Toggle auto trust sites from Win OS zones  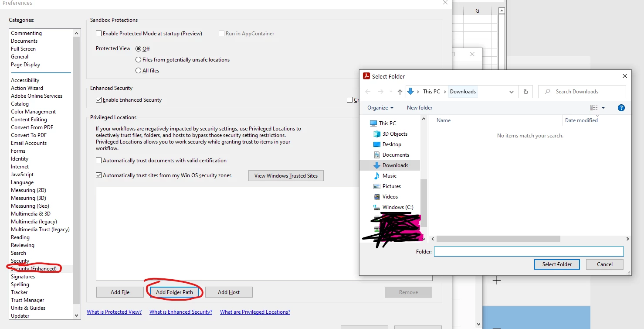click(x=99, y=175)
